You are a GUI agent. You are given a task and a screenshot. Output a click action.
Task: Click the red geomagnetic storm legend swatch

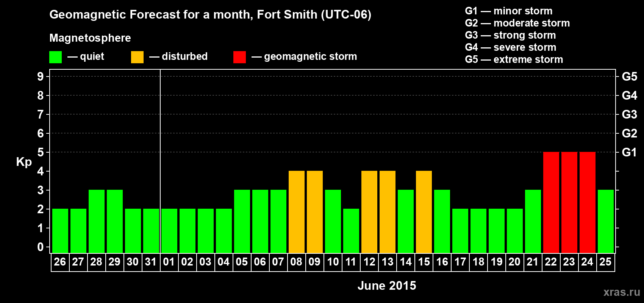(239, 57)
